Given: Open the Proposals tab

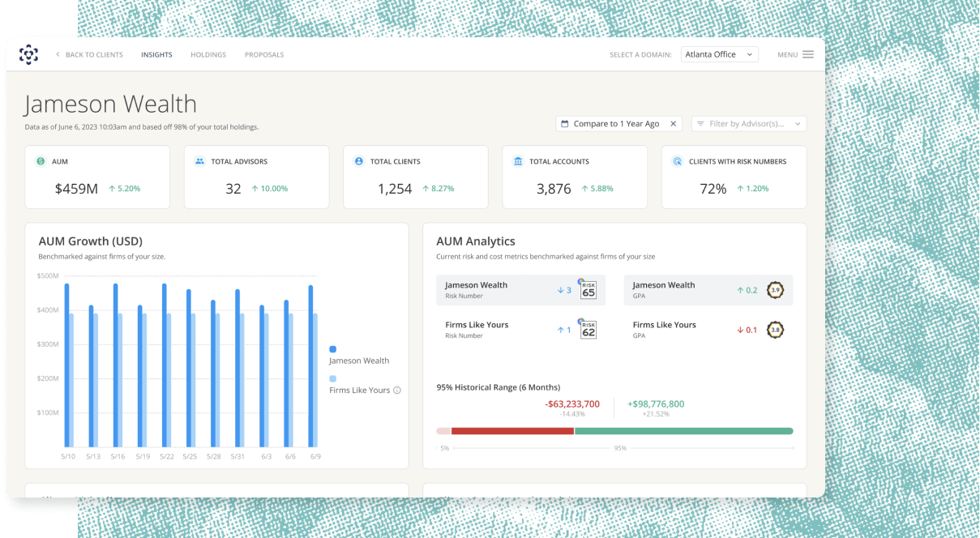Looking at the screenshot, I should [264, 55].
